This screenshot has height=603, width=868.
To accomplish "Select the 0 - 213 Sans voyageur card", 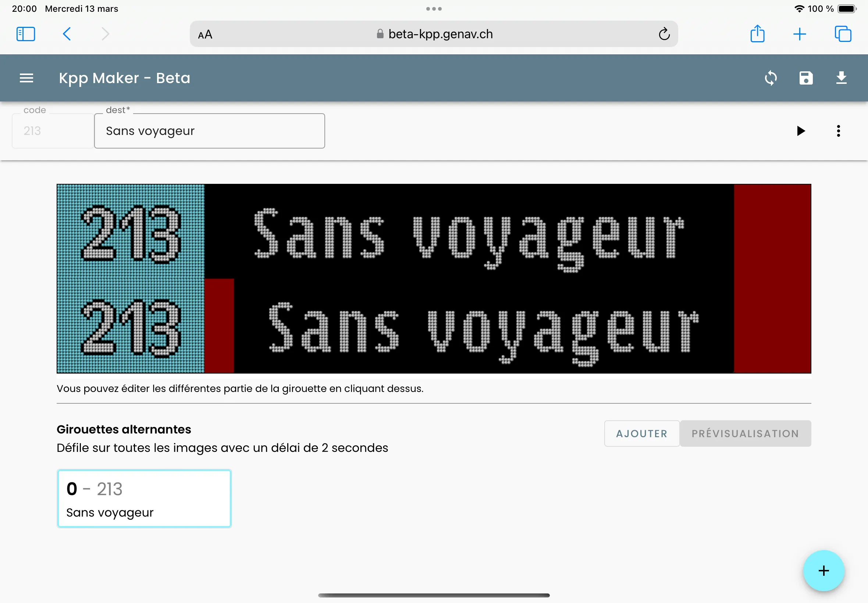I will point(144,498).
